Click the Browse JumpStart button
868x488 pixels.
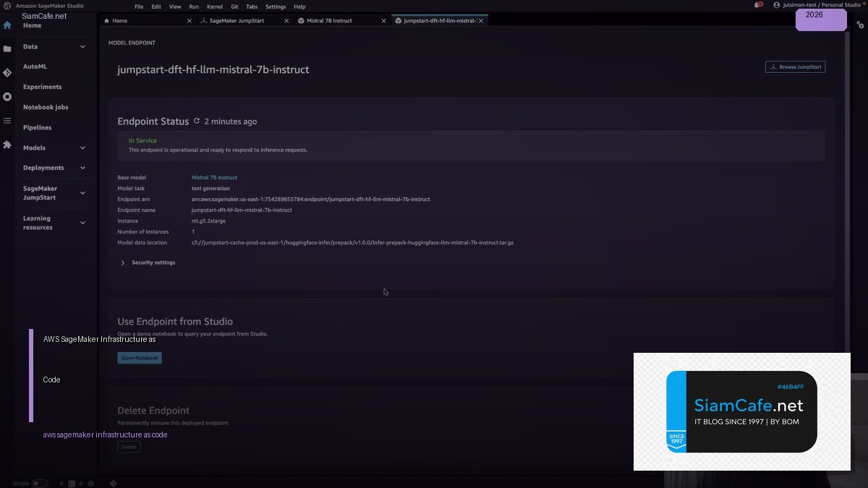click(795, 67)
